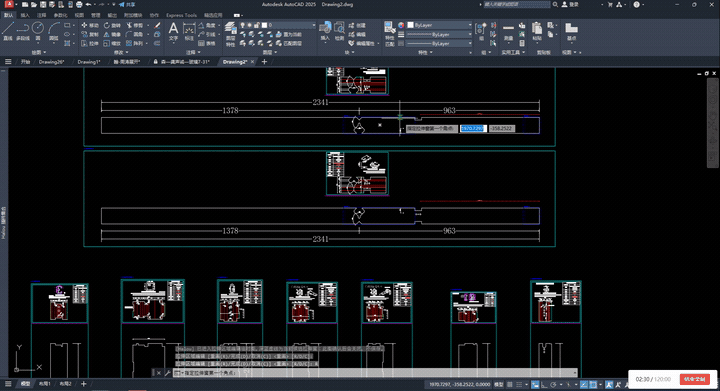Viewport: 720px width, 391px height.
Task: Choose the Copy (复制) tool
Action: [x=90, y=34]
